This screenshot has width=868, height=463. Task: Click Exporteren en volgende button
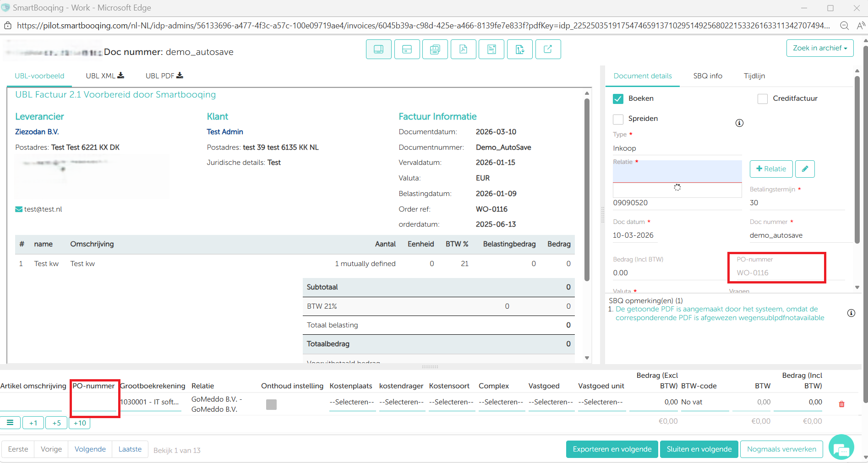[x=611, y=449]
